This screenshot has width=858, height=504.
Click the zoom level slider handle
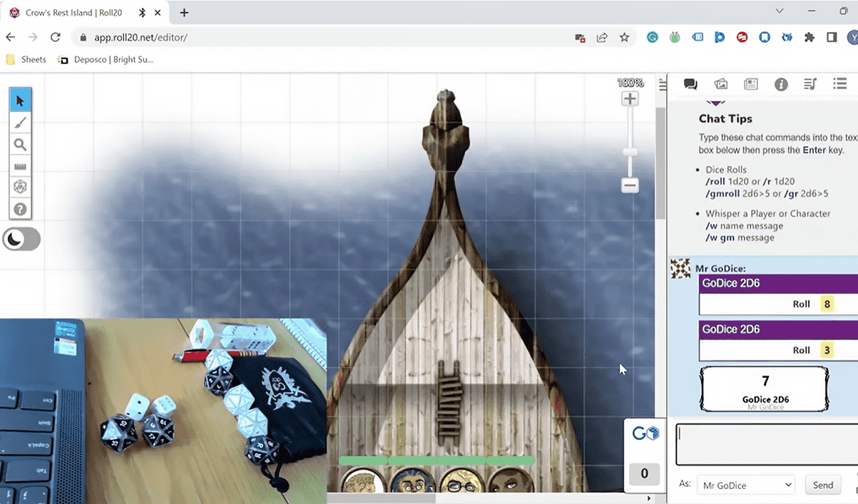pyautogui.click(x=630, y=152)
